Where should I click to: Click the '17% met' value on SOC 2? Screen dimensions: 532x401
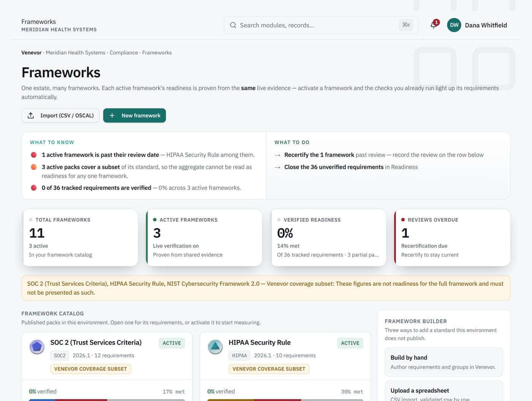[174, 392]
